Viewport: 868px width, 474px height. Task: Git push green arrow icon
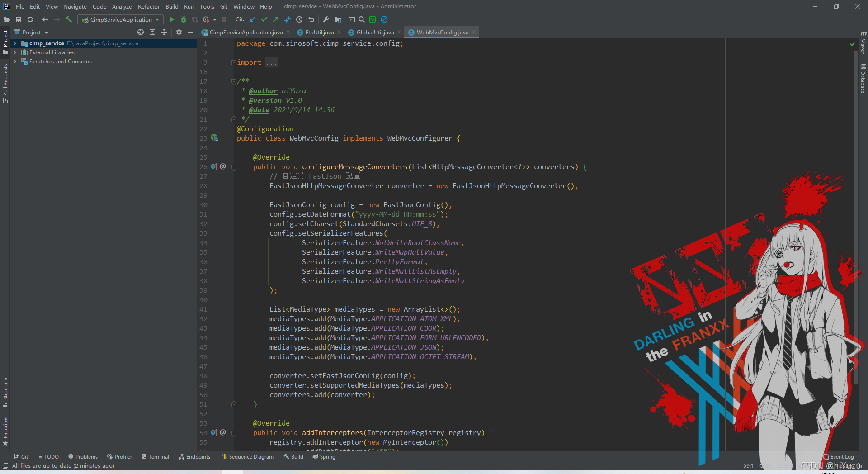(x=276, y=19)
